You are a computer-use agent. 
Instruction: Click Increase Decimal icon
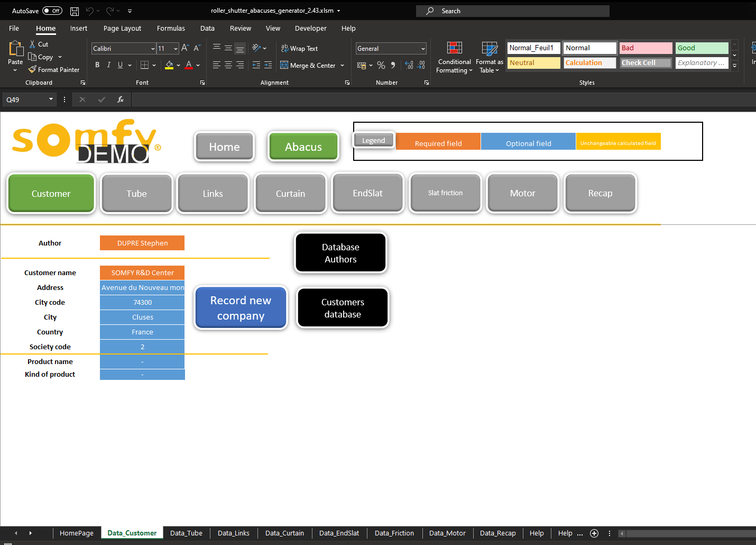point(409,65)
